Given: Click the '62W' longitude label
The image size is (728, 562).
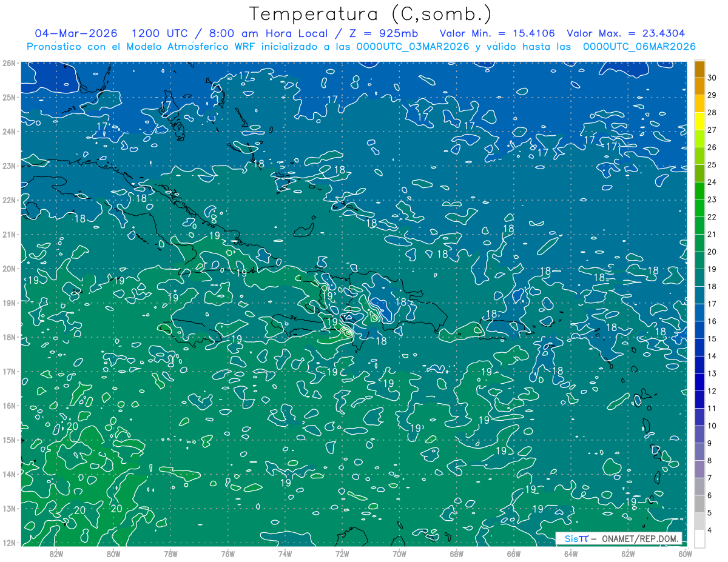Looking at the screenshot, I should [x=628, y=554].
